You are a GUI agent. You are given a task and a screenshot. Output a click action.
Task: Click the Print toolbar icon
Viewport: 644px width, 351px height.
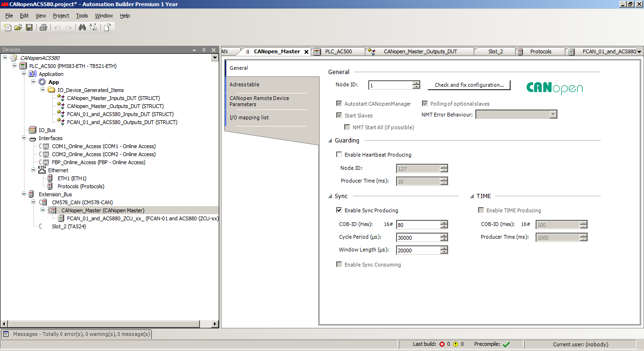pos(43,27)
